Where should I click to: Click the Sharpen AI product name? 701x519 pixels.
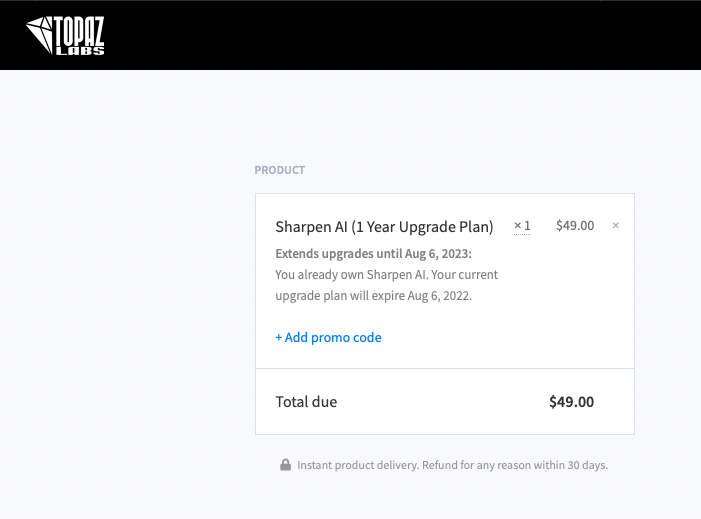[x=311, y=226]
